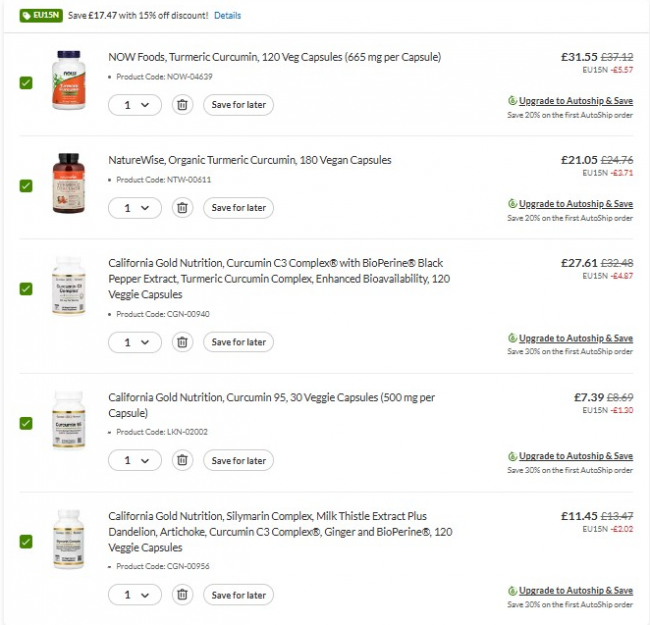The height and width of the screenshot is (625, 650).
Task: Remove Silymarin Complex item using trash icon
Action: [x=181, y=595]
